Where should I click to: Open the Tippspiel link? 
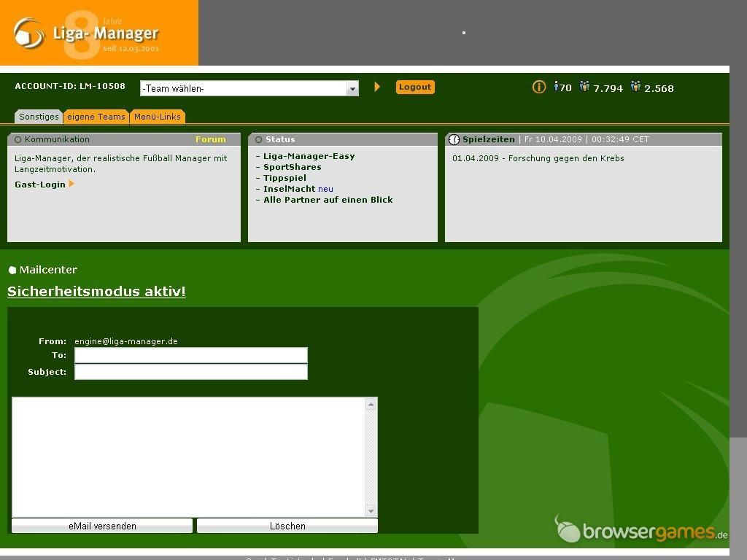285,178
